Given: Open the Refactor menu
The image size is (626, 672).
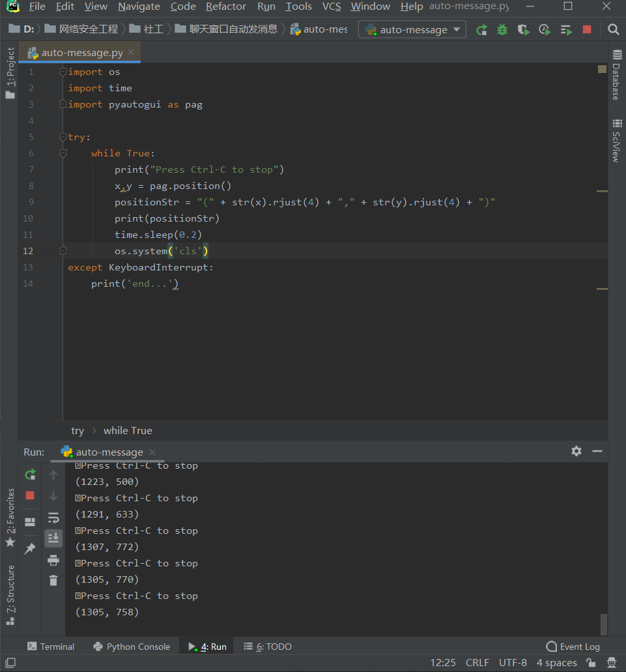Looking at the screenshot, I should (x=225, y=7).
